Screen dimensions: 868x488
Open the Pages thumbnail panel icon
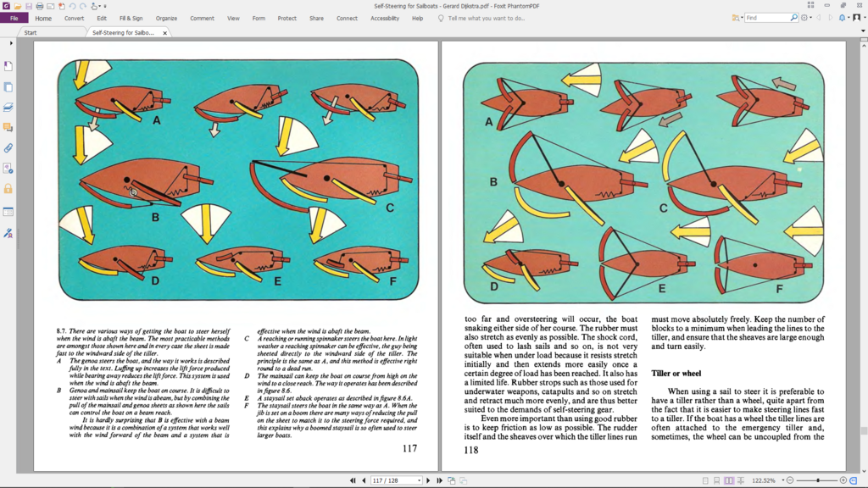coord(8,87)
